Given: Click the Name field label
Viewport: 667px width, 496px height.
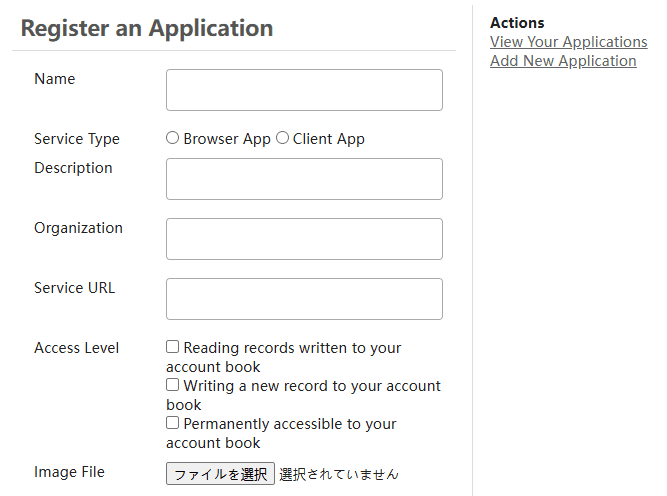Looking at the screenshot, I should click(55, 79).
